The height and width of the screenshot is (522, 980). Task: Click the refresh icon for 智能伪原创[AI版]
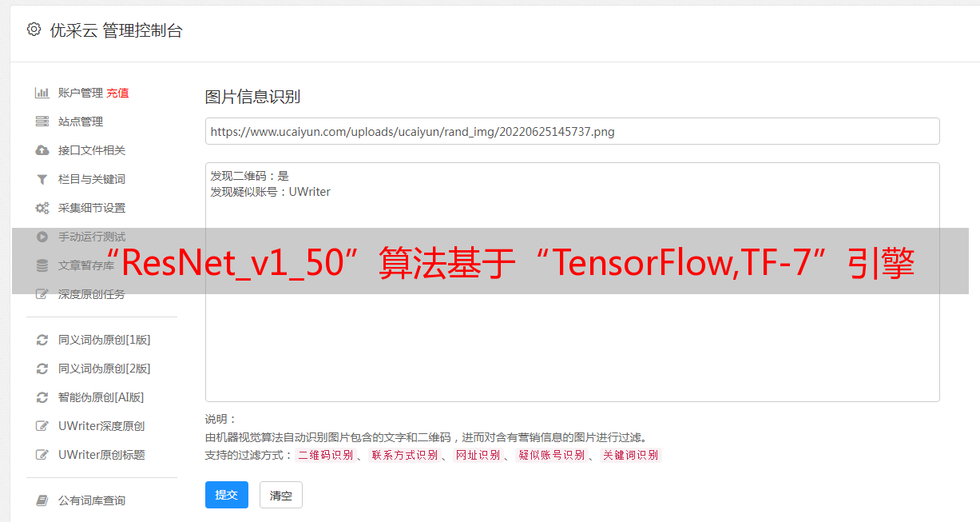(42, 397)
